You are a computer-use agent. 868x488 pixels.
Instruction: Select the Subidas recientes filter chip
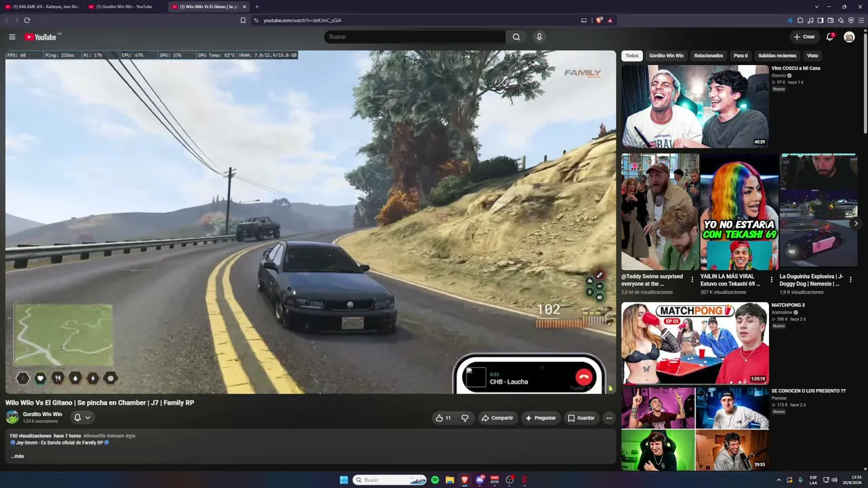pos(777,56)
